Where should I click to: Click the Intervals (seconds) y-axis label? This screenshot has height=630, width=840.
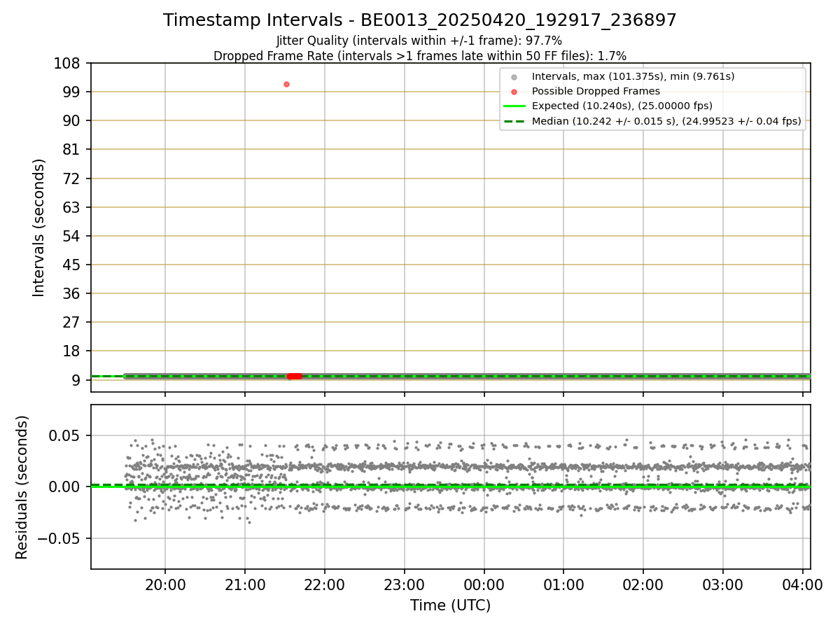pos(39,227)
